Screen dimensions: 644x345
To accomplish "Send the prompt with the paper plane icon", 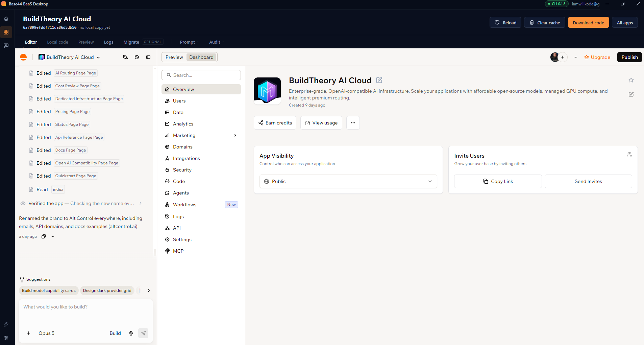I will tap(143, 333).
